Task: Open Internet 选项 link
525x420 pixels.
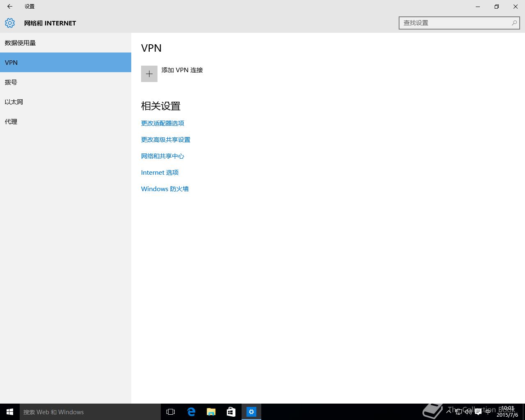Action: [x=160, y=172]
